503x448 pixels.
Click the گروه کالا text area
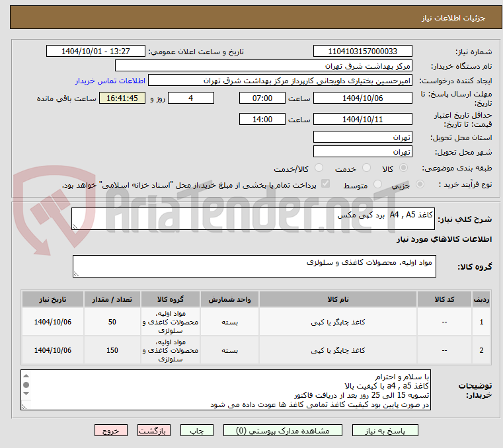click(254, 266)
